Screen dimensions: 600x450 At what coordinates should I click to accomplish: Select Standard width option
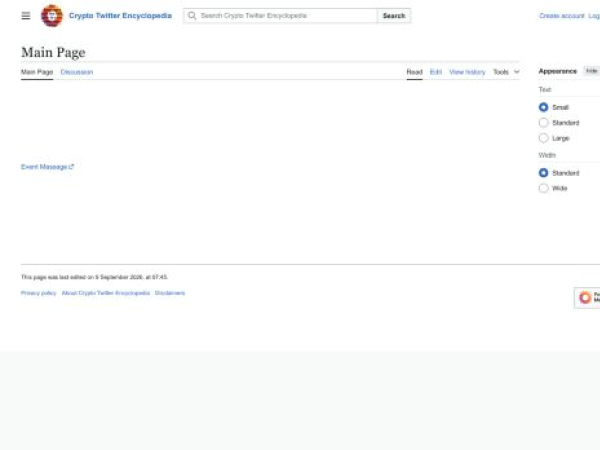click(x=543, y=173)
